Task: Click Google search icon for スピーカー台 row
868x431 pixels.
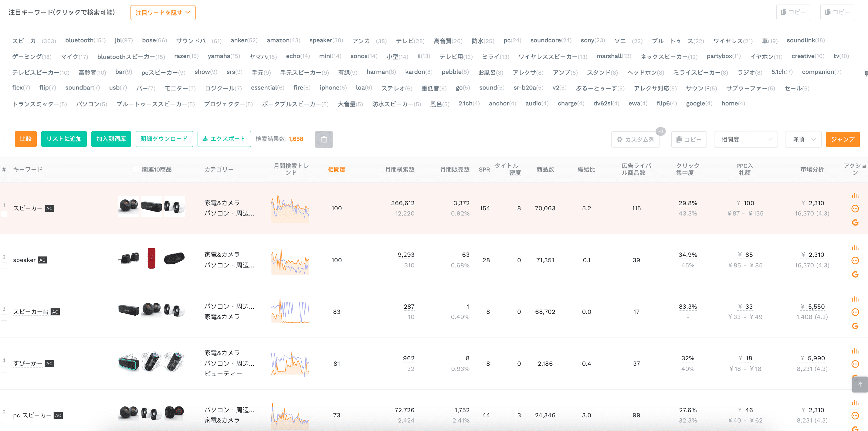Action: (855, 326)
